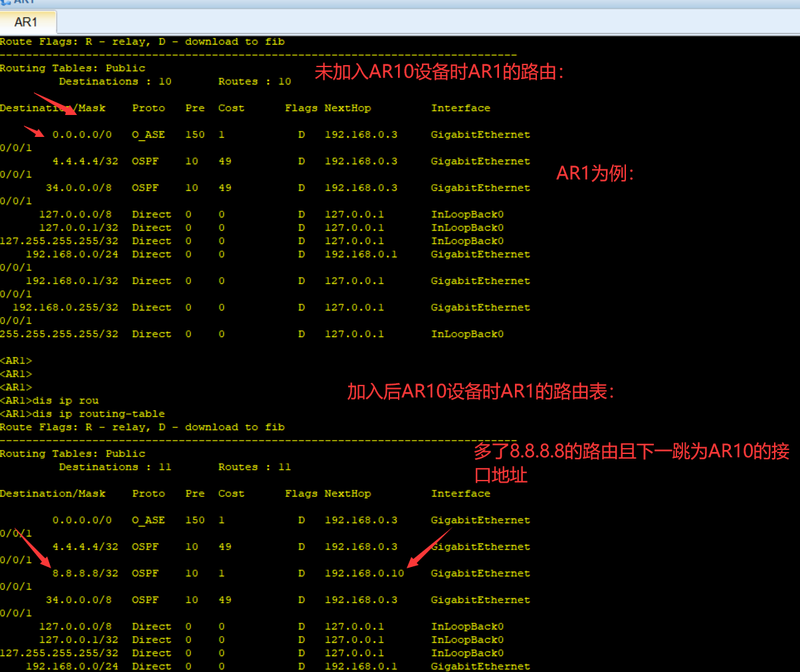Click OSPF in the 8.8.8.8/32 row
The image size is (800, 672).
click(x=145, y=573)
